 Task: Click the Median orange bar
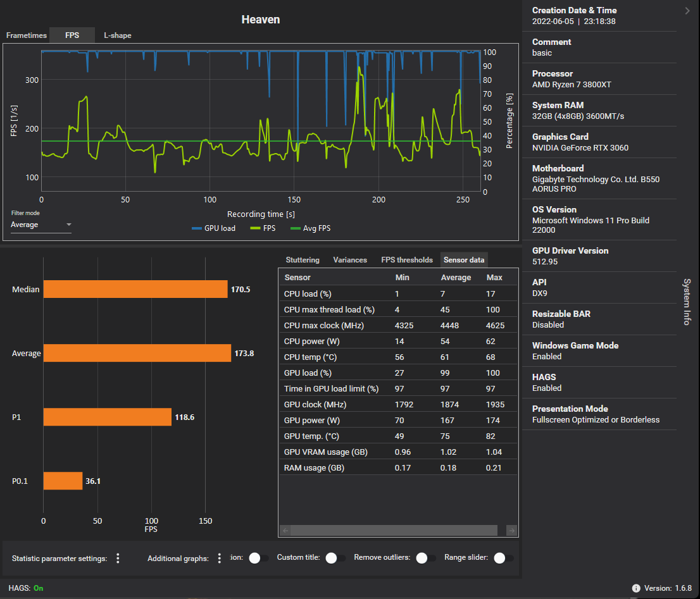click(x=135, y=289)
